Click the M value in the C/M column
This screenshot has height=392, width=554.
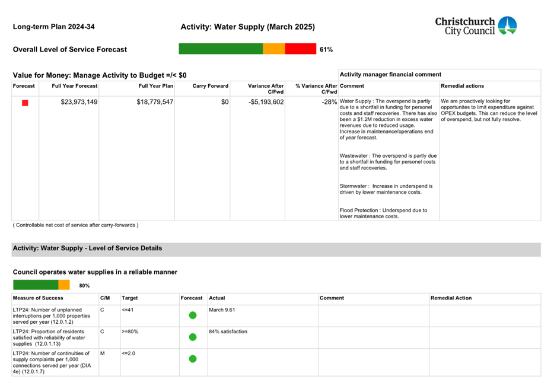pos(103,353)
